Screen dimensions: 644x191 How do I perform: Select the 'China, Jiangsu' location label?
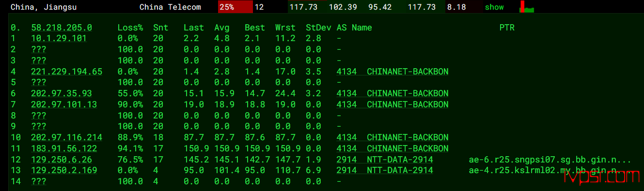pyautogui.click(x=44, y=7)
